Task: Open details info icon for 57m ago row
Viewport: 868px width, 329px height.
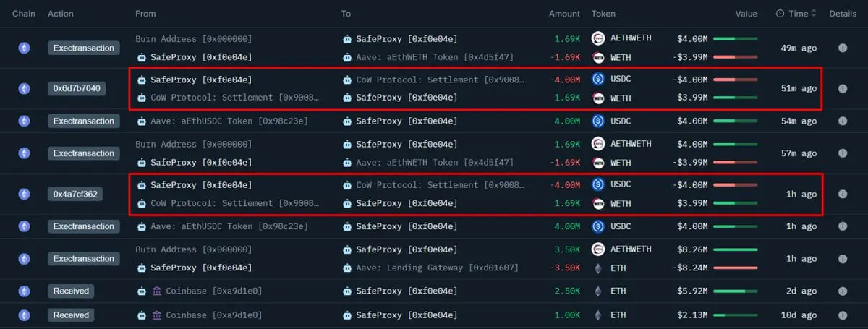Action: [x=843, y=153]
